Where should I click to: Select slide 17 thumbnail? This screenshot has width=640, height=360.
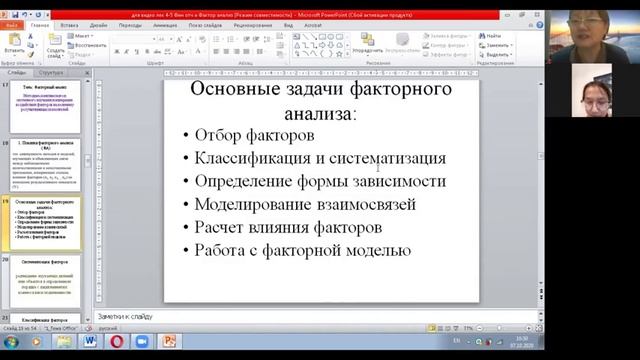point(45,107)
